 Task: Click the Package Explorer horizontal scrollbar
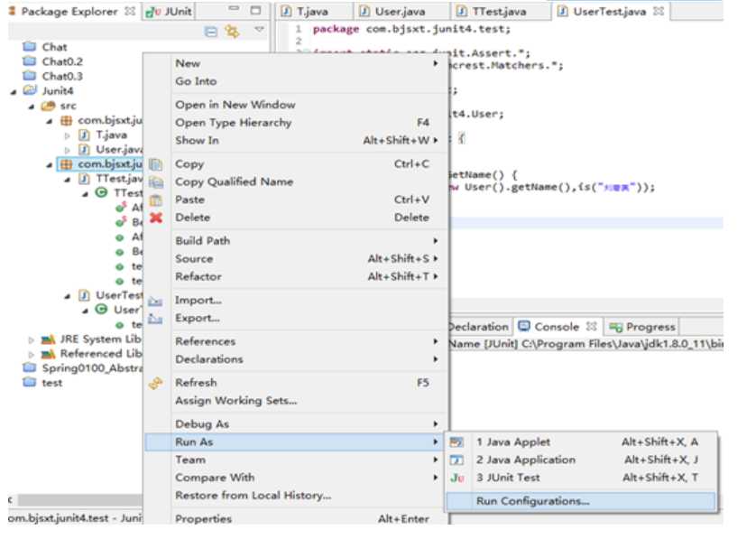79,500
